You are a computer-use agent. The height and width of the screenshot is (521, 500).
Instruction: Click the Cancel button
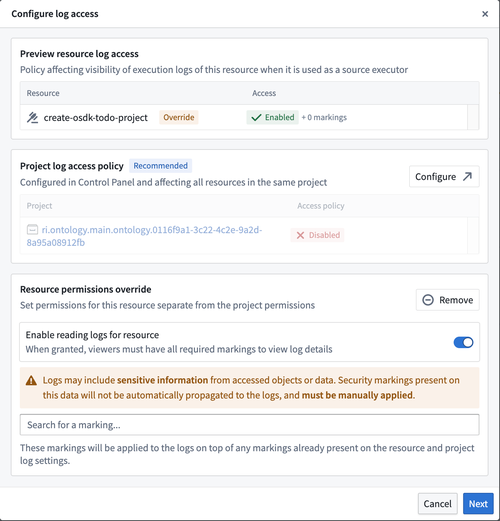pyautogui.click(x=438, y=503)
